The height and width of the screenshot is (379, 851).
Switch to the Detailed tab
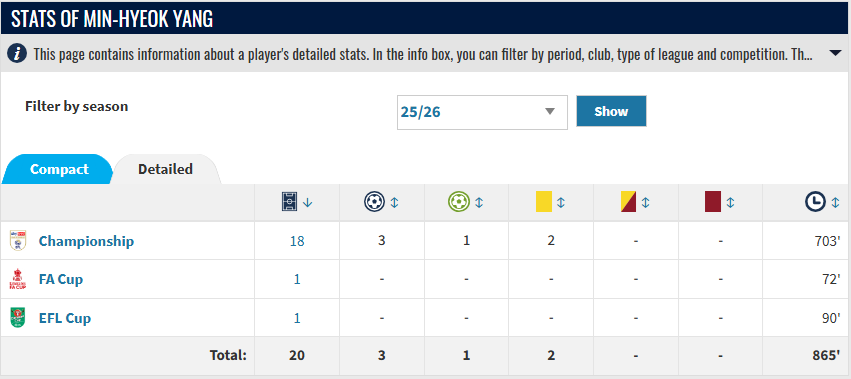[166, 169]
